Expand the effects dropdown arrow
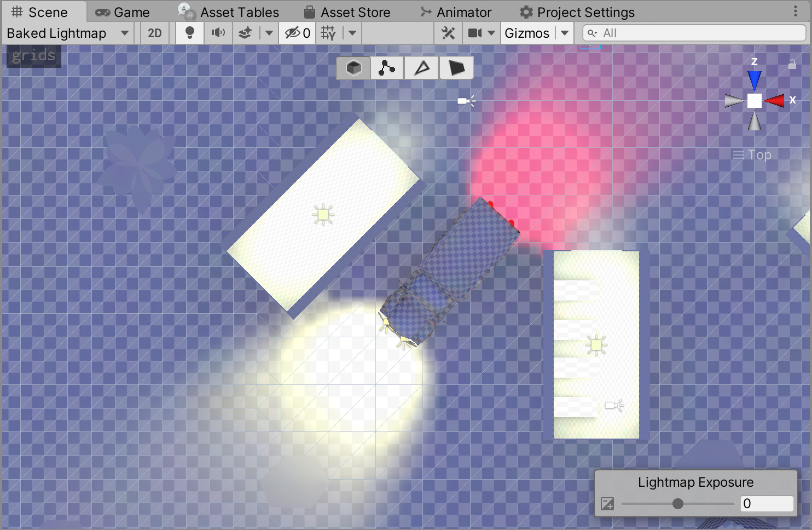The image size is (812, 530). pos(269,33)
